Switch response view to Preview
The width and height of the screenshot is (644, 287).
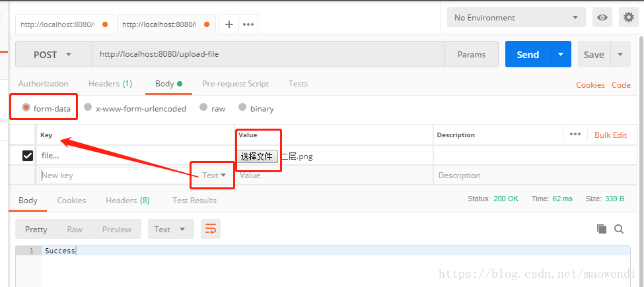click(x=117, y=229)
